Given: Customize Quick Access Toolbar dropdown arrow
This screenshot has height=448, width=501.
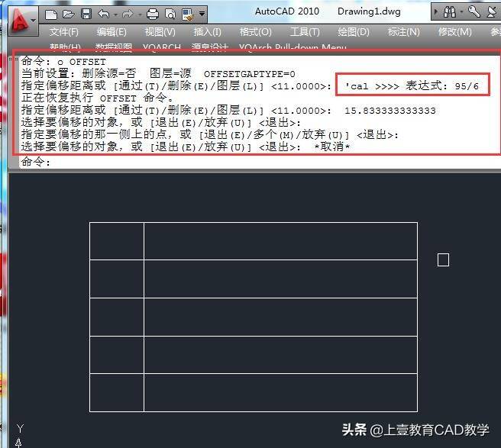Looking at the screenshot, I should coord(202,14).
